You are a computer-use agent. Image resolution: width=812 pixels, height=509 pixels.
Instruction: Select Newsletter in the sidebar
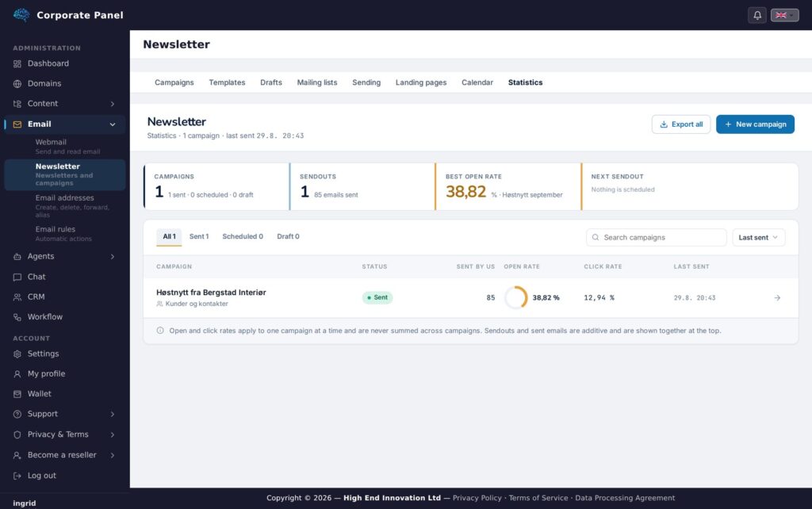point(65,174)
